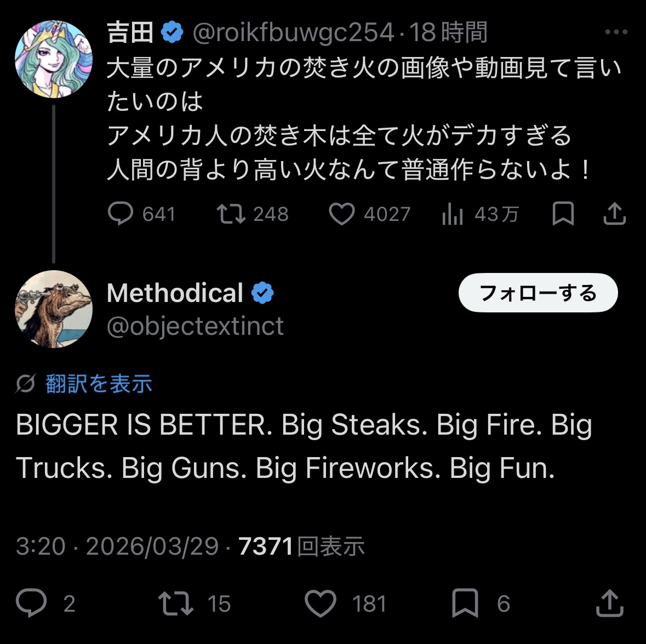
Task: Open the @objectextinct handle link
Action: 195,326
